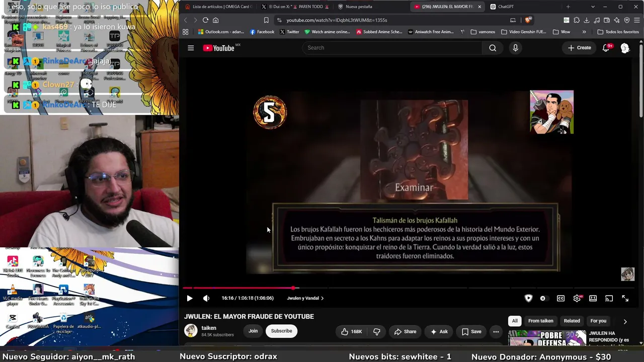The height and width of the screenshot is (362, 644).
Task: Dislike the video
Action: coord(377,331)
